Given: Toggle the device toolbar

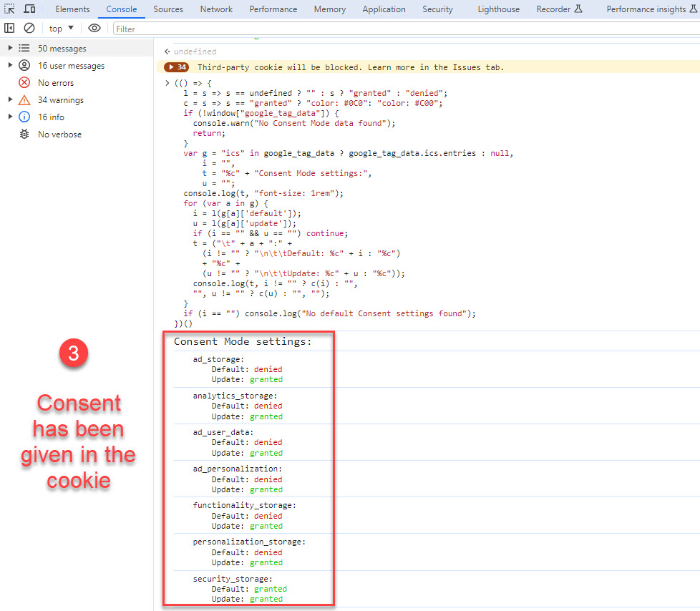Looking at the screenshot, I should 29,9.
